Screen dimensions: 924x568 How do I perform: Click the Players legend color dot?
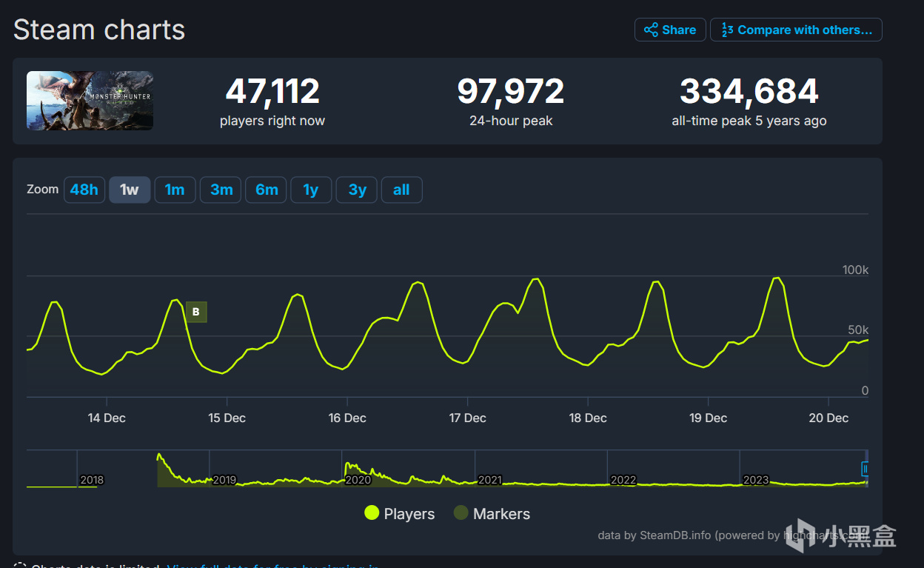tap(372, 512)
